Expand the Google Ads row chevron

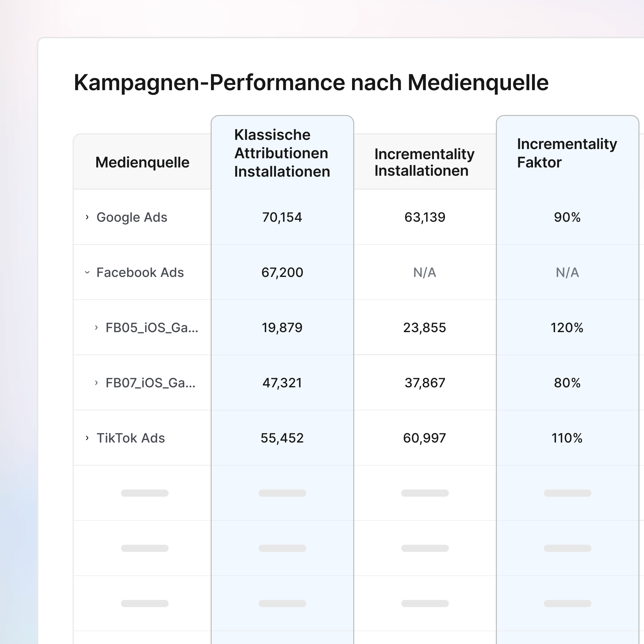tap(87, 217)
